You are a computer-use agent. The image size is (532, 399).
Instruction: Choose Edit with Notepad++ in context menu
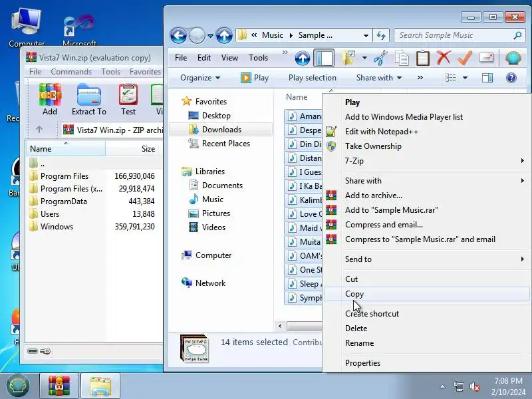click(x=427, y=132)
